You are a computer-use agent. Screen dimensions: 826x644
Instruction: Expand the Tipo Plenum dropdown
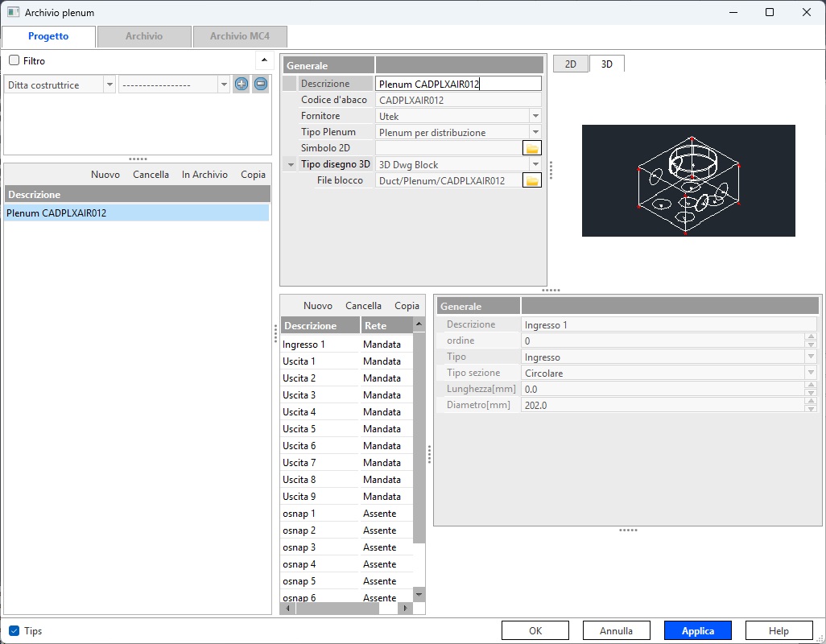click(x=535, y=132)
